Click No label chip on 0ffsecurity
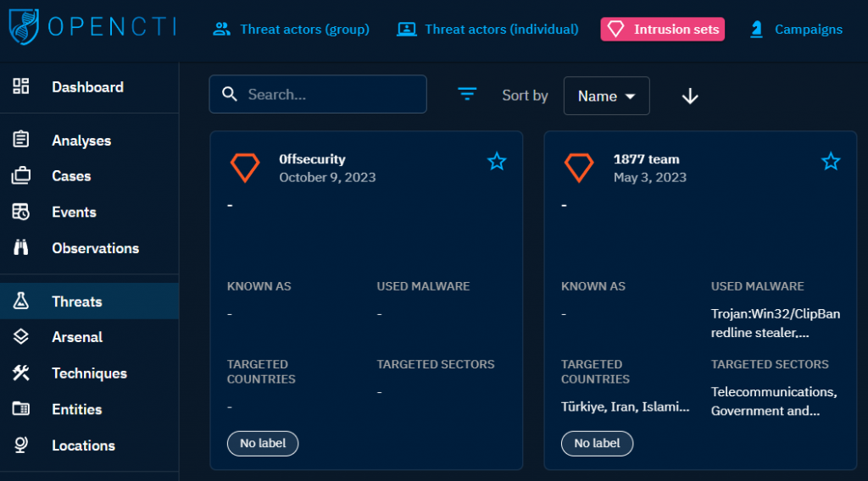 point(263,444)
